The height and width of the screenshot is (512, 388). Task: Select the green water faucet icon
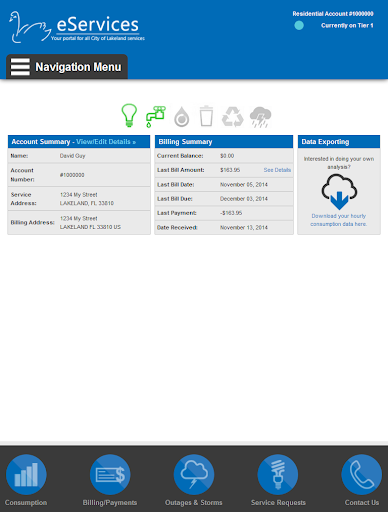click(x=155, y=116)
